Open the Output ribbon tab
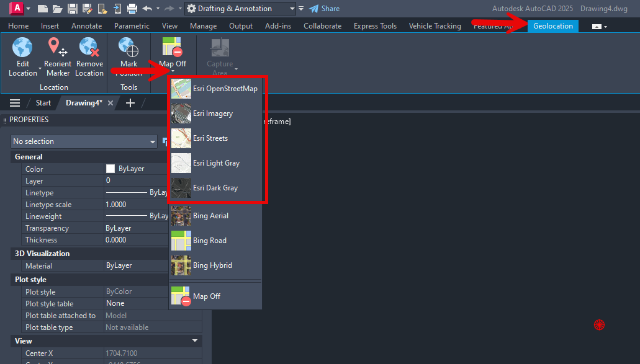The width and height of the screenshot is (640, 364). (x=241, y=26)
